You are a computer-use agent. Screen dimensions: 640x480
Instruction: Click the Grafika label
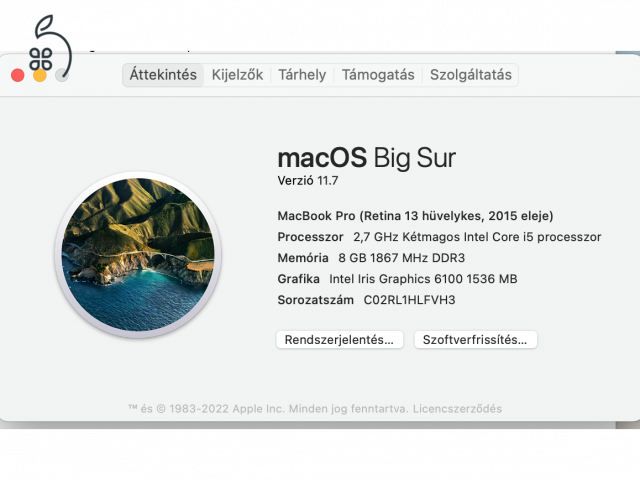[298, 279]
